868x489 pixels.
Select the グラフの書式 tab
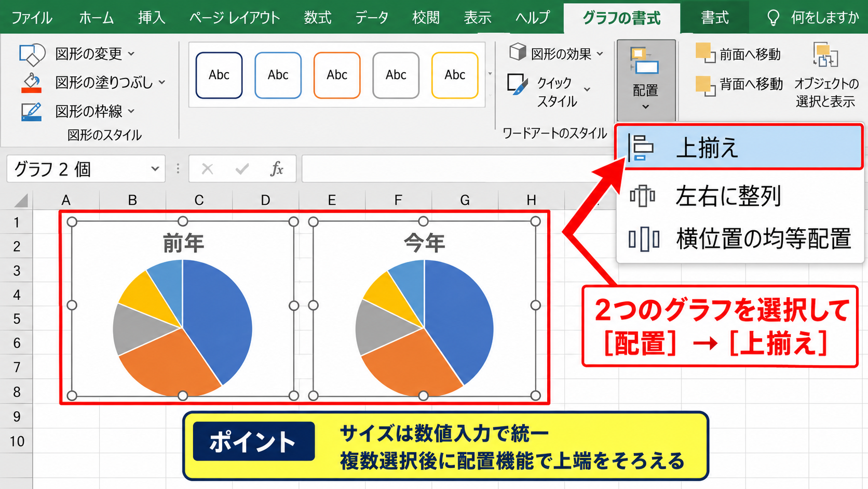(621, 18)
